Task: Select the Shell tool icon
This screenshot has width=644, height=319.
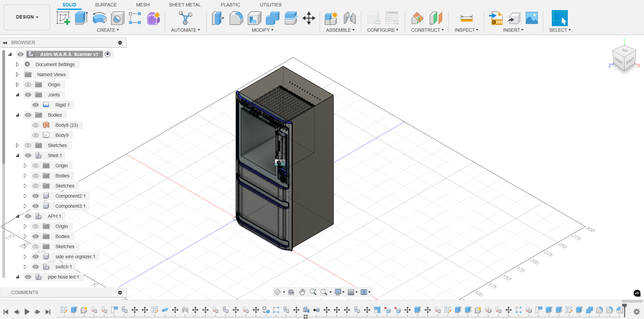Action: pyautogui.click(x=255, y=18)
